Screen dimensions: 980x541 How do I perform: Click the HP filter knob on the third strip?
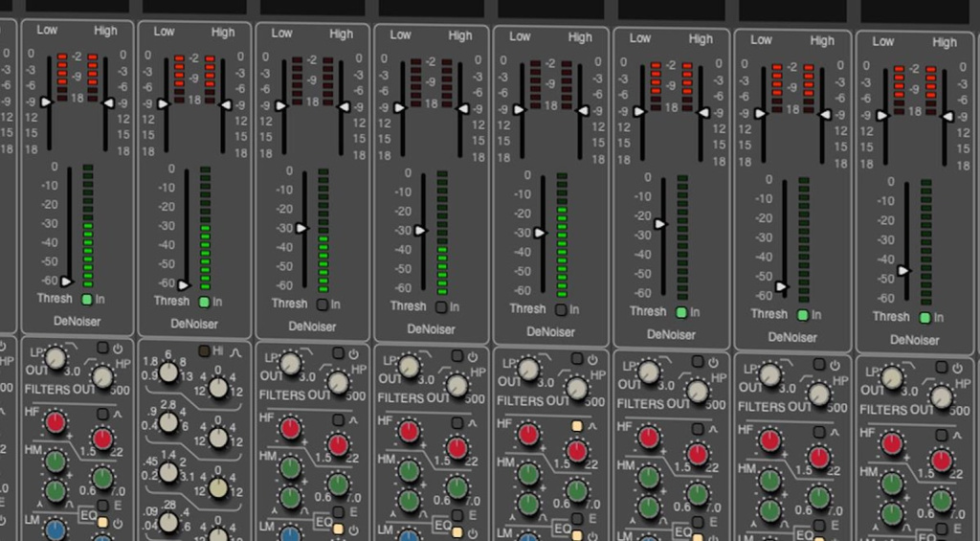pyautogui.click(x=338, y=383)
